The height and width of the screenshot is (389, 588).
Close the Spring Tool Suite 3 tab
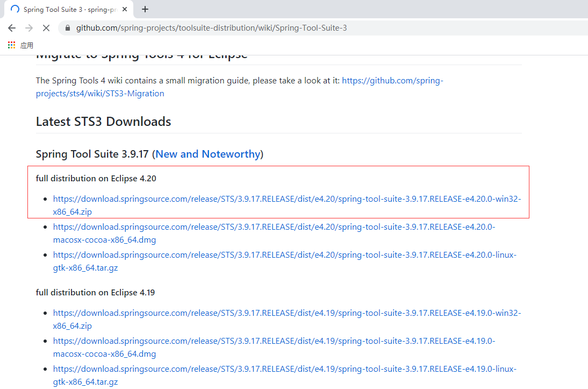125,9
